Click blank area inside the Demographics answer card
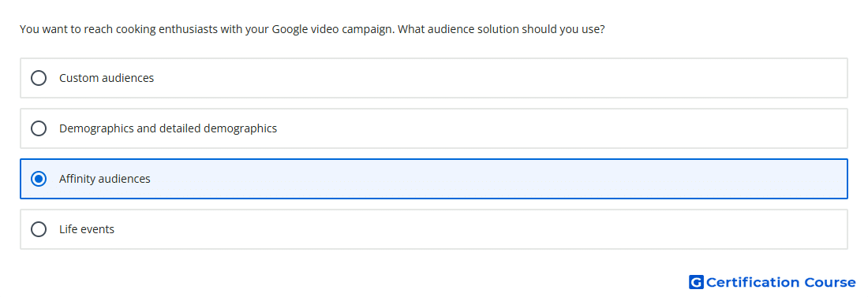868x297 pixels. 554,128
